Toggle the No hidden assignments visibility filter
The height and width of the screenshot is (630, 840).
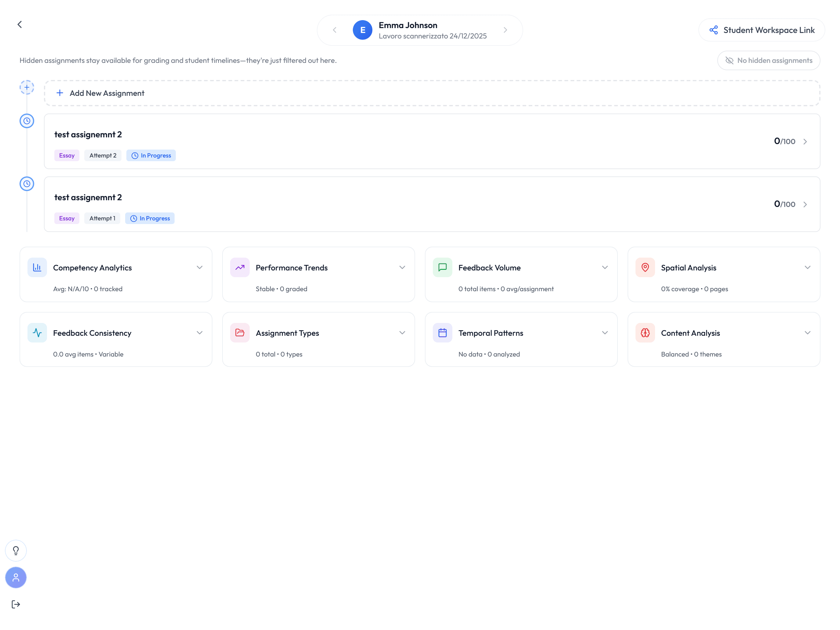(x=768, y=60)
